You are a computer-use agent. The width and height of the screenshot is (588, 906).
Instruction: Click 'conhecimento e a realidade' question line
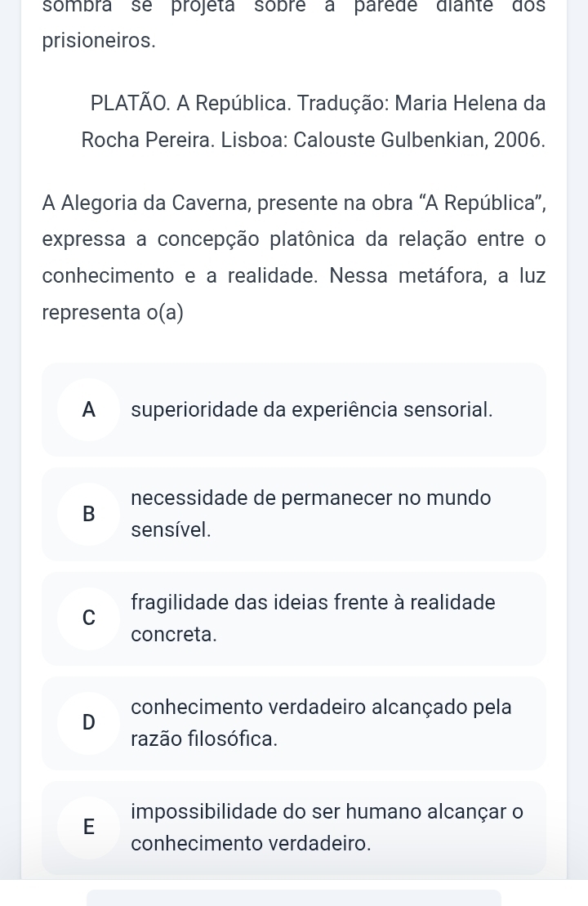294,276
